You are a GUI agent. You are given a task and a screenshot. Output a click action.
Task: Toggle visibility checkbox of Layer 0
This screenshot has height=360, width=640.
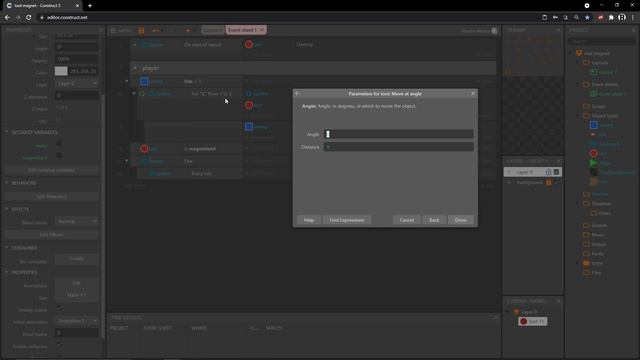(x=556, y=172)
